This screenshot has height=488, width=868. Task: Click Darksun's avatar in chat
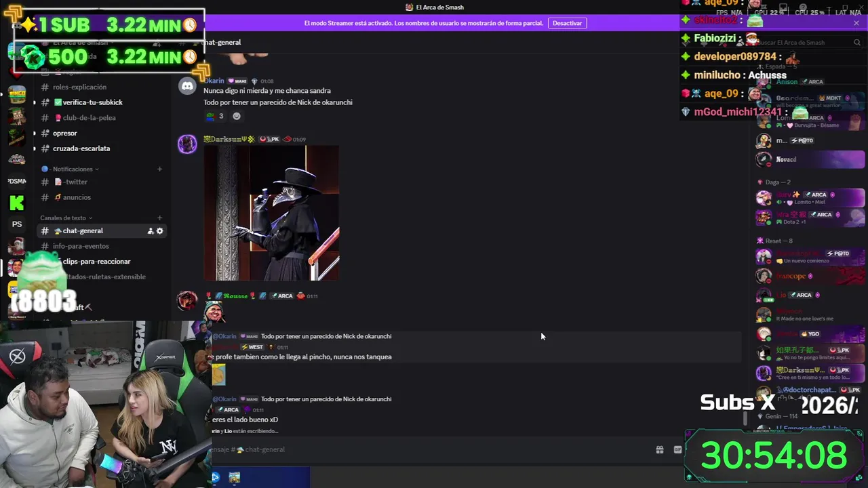click(x=187, y=144)
